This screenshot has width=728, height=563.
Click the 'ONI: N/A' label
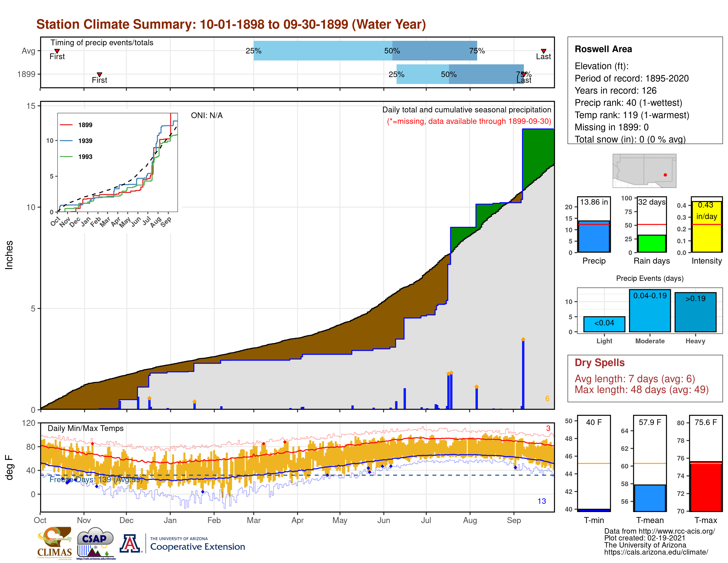207,115
